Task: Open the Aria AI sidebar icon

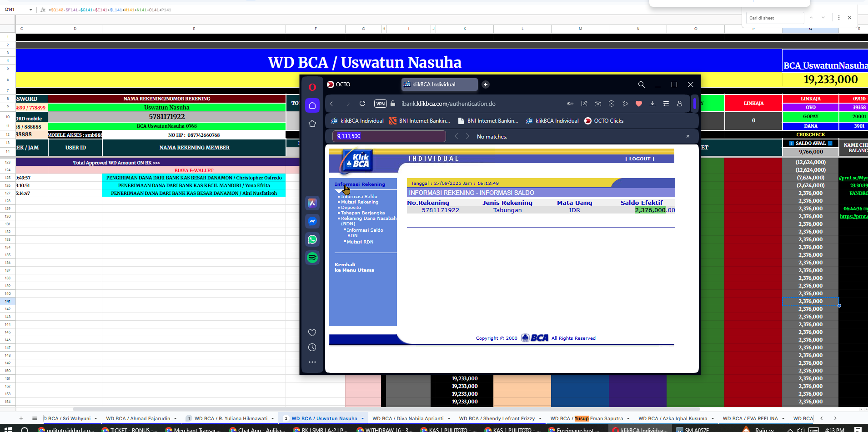Action: [312, 203]
